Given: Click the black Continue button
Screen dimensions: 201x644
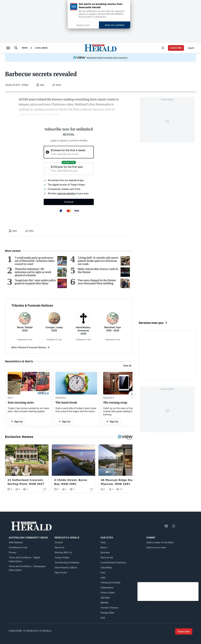Looking at the screenshot, I should (x=69, y=202).
